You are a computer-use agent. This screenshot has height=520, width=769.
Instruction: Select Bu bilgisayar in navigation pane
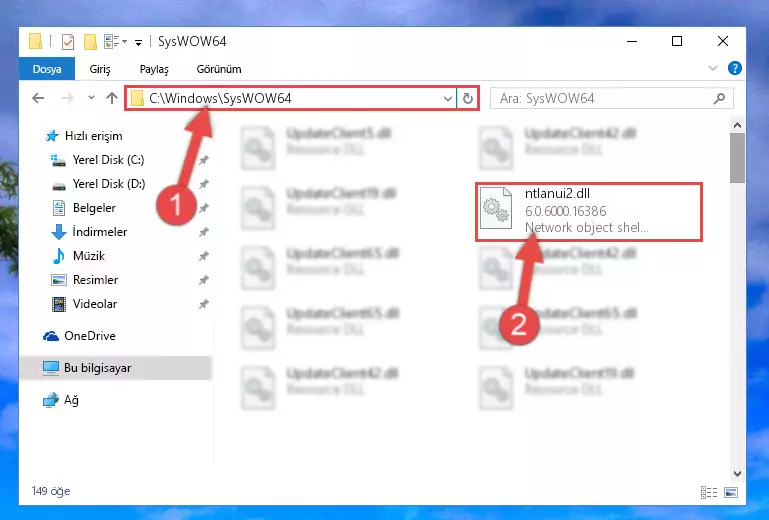click(x=116, y=368)
